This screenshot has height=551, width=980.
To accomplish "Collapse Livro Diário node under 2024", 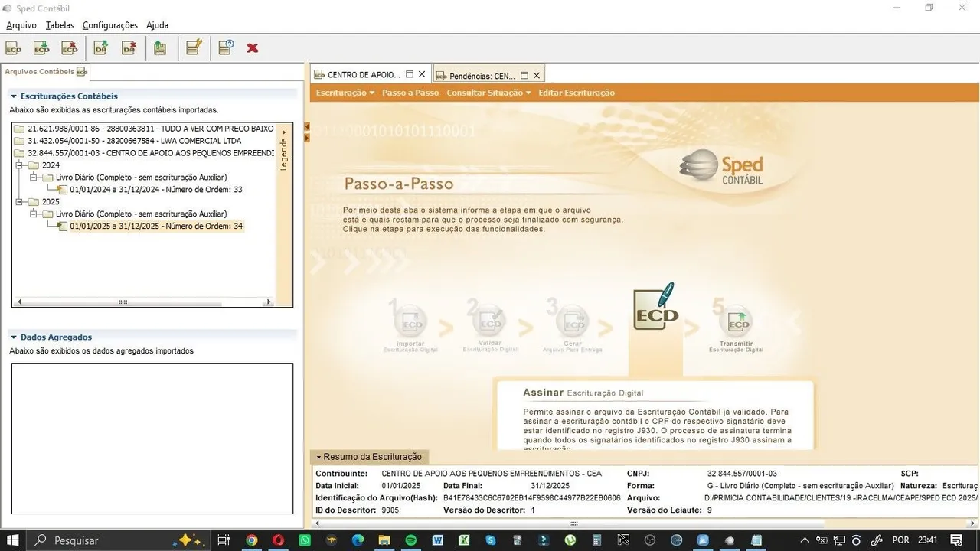I will point(34,178).
